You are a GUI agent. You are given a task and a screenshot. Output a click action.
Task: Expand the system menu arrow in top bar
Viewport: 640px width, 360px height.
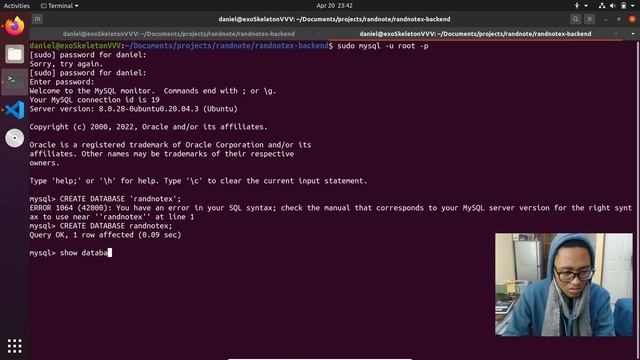pyautogui.click(x=633, y=6)
